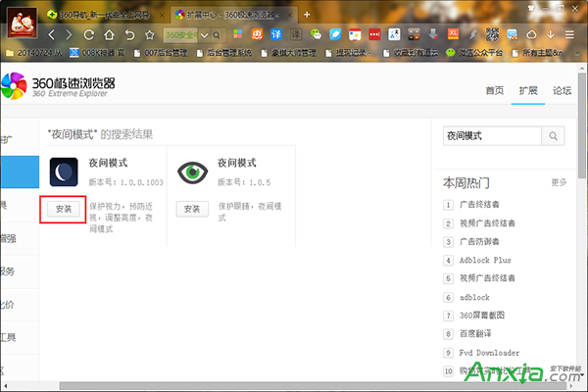Viewport: 588px width, 392px height.
Task: Go forward with the forward arrow
Action: tap(69, 35)
